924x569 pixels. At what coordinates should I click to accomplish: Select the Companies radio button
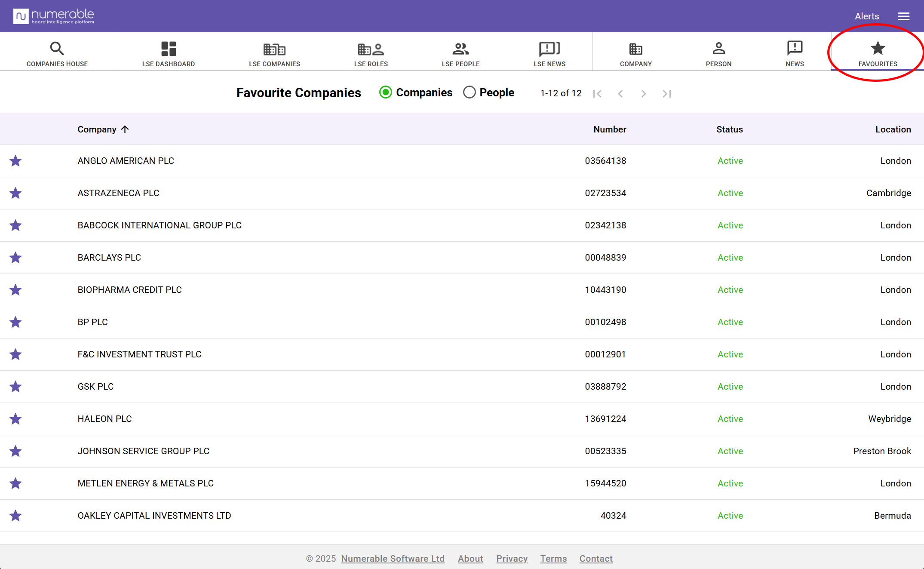386,92
